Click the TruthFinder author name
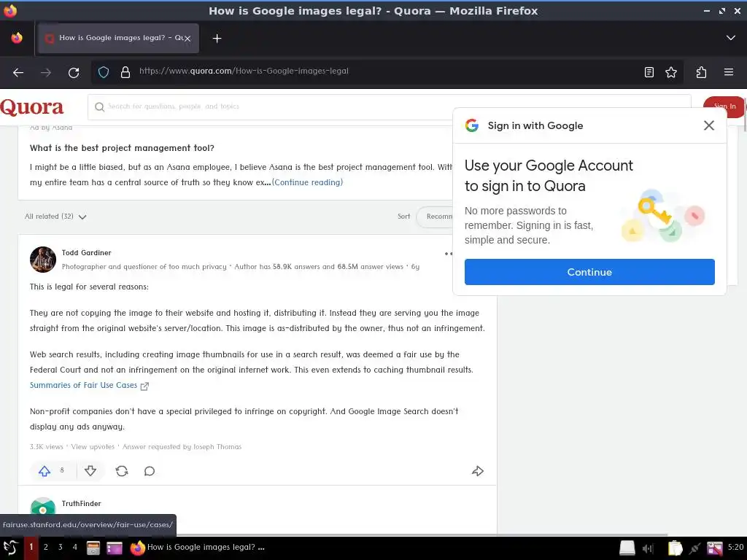747x560 pixels. [x=82, y=503]
